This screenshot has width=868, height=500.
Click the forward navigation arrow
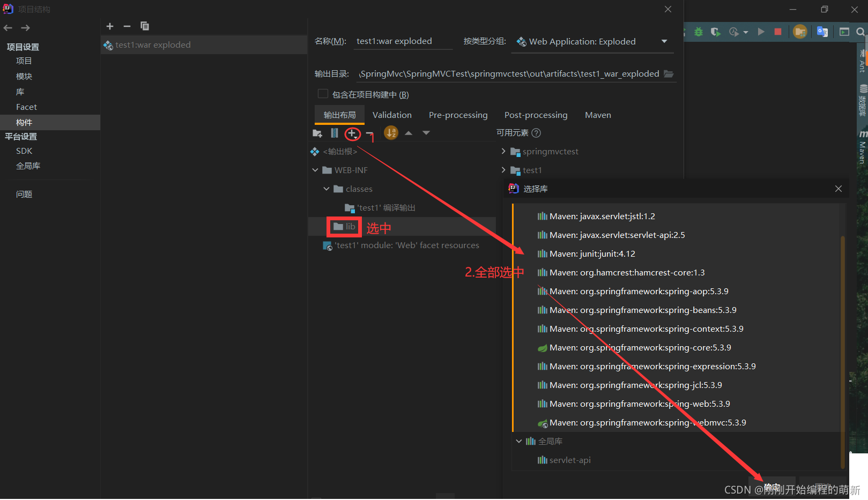coord(25,28)
